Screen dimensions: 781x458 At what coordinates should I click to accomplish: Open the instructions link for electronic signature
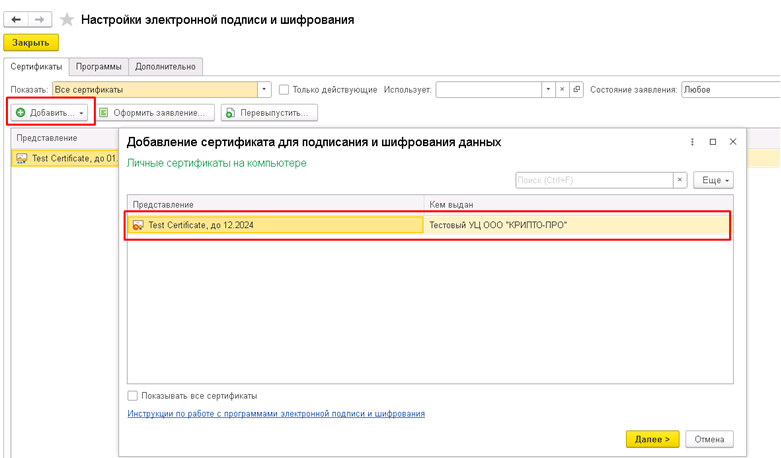(276, 413)
